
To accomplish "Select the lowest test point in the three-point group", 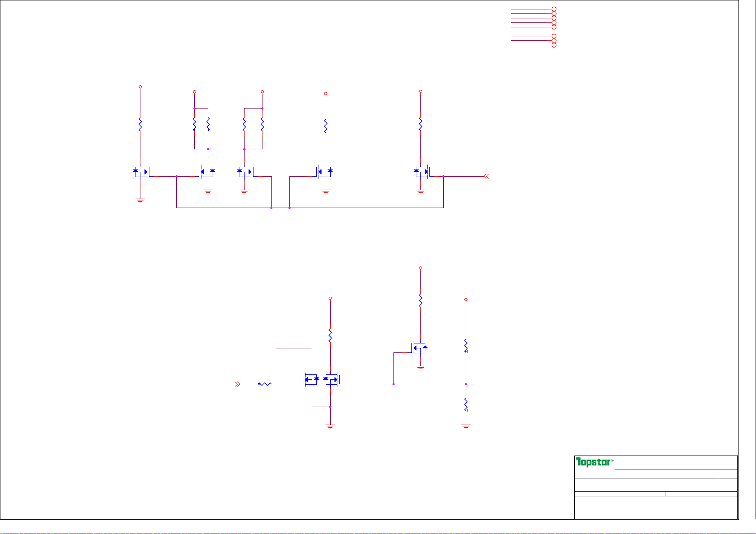I will click(554, 45).
